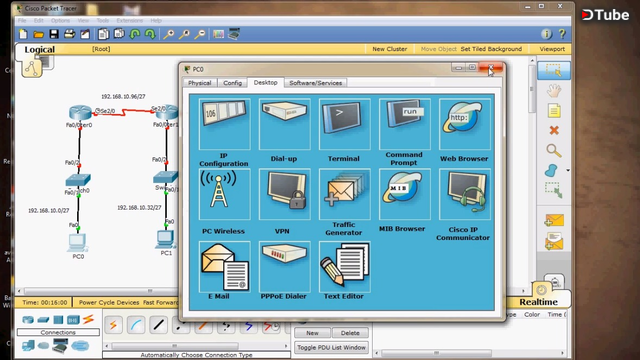
Task: Choose the Inspect magnifier tool
Action: coord(554,151)
